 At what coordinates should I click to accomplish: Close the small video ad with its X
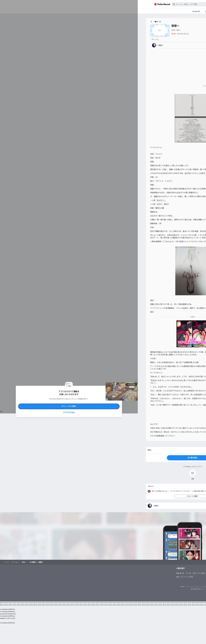(136, 381)
